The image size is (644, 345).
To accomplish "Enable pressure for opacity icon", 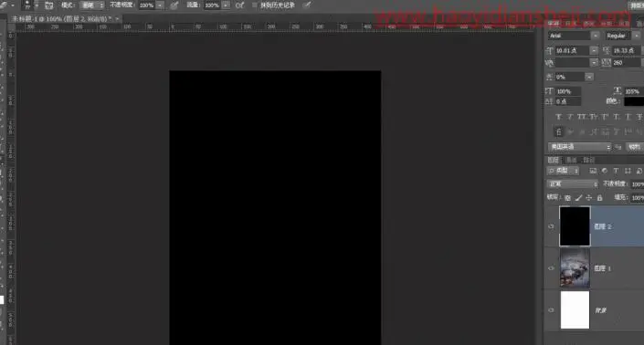I will pyautogui.click(x=174, y=5).
